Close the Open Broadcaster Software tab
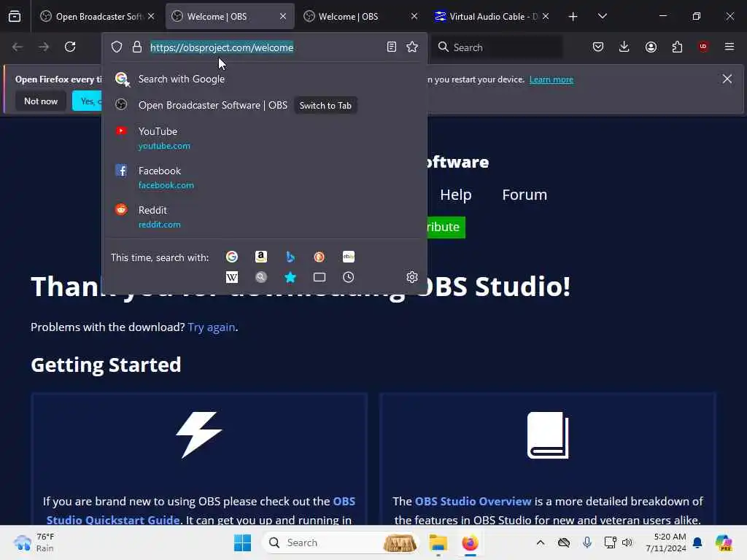This screenshot has width=747, height=560. [x=151, y=17]
